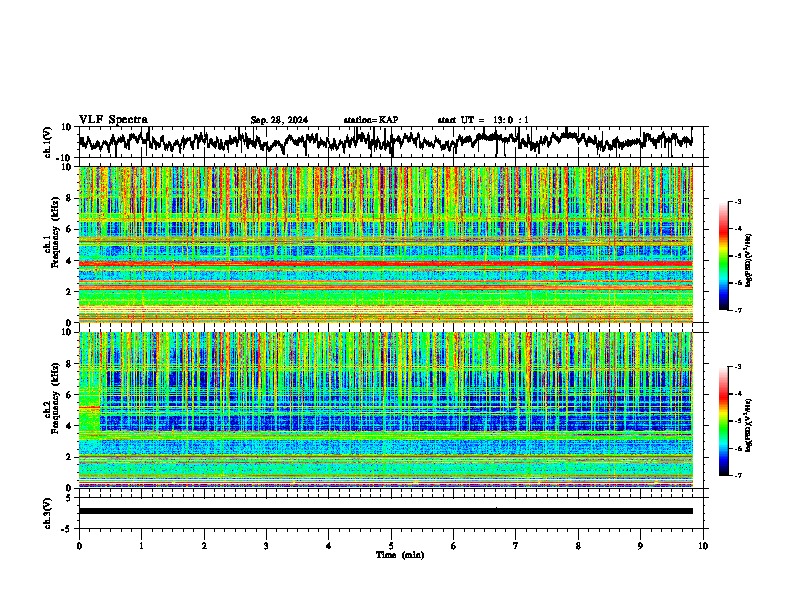The image size is (792, 612).
Task: Select the "start UT = 13:0 :1" text
Action: pyautogui.click(x=483, y=120)
